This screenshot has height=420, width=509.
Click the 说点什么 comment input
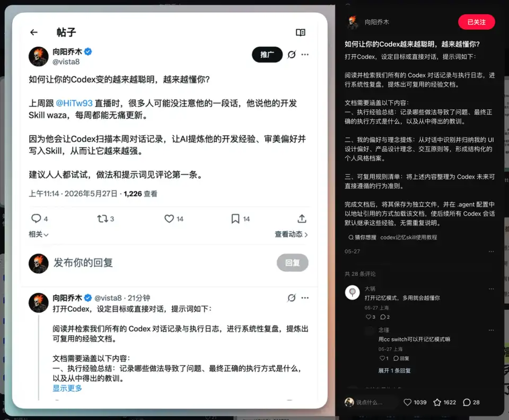(x=371, y=402)
